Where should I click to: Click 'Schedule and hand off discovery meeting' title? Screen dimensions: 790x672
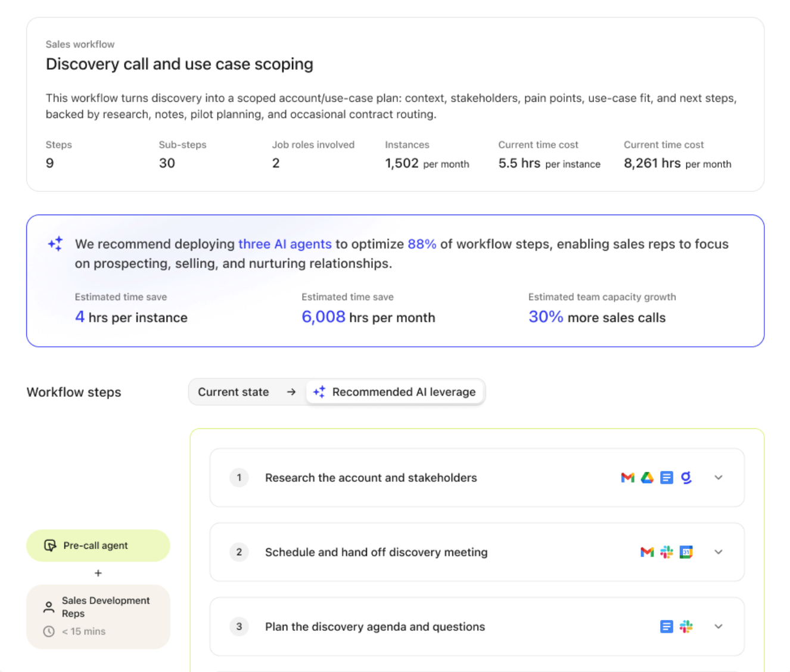[x=377, y=552]
